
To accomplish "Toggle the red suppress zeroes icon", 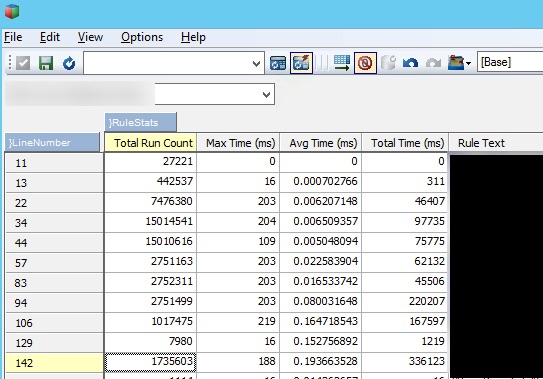I will pyautogui.click(x=365, y=63).
